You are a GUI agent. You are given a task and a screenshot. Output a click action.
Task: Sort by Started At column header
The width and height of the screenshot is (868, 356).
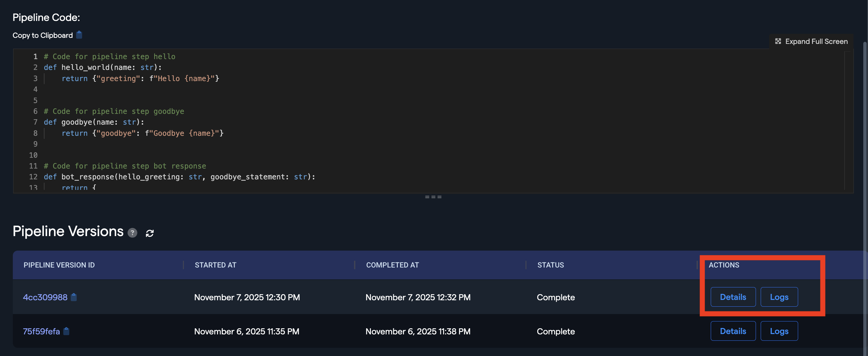tap(215, 265)
